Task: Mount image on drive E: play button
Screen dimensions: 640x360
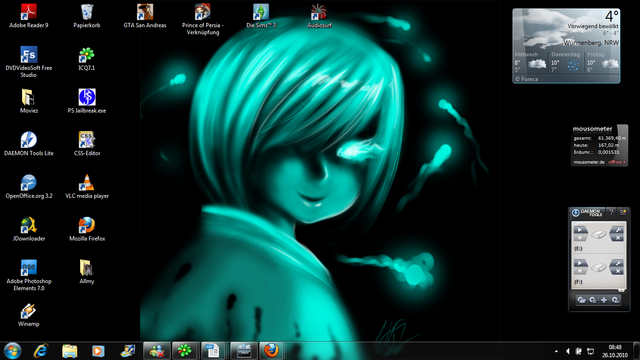Action: (x=580, y=230)
